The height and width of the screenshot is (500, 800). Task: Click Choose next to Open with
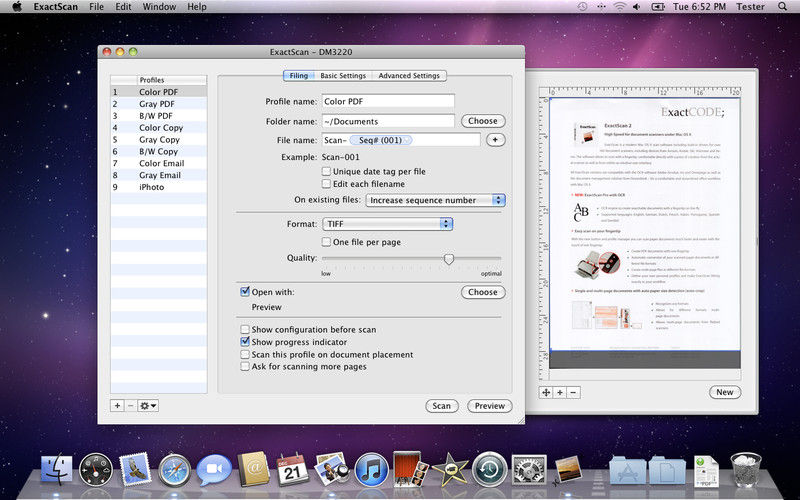[x=483, y=292]
